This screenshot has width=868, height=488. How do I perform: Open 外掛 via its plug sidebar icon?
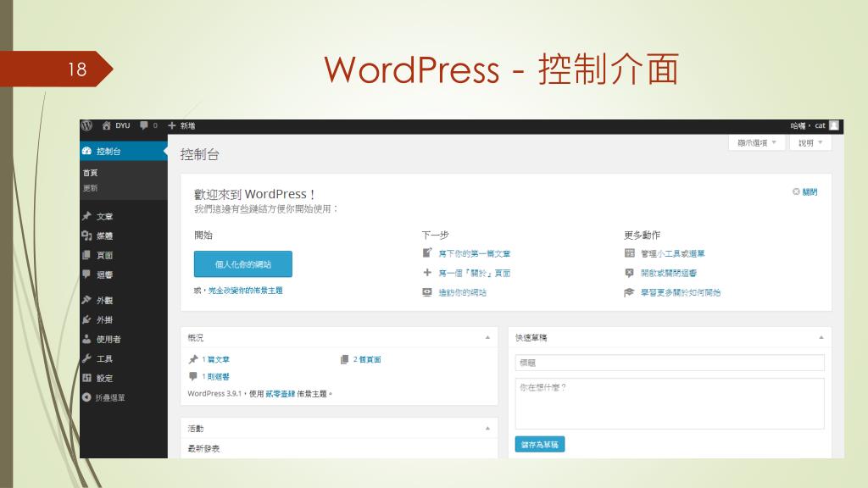click(86, 319)
